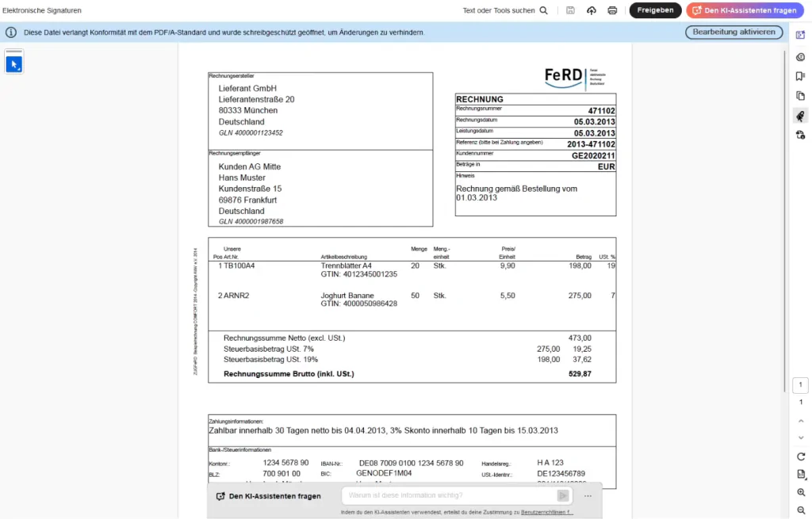Select the electronic signature tool
The height and width of the screenshot is (519, 812).
coord(800,116)
